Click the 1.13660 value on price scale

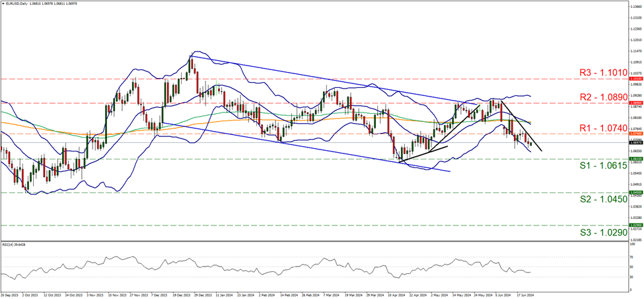pos(635,7)
